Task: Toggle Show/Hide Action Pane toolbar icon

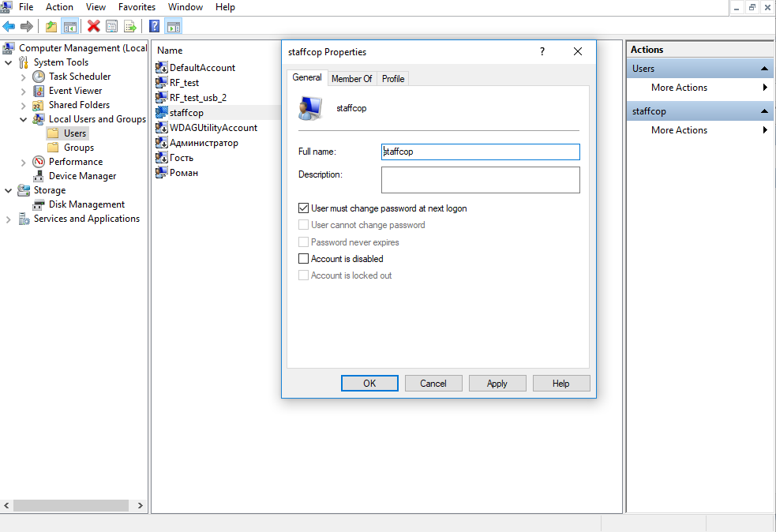Action: 173,26
